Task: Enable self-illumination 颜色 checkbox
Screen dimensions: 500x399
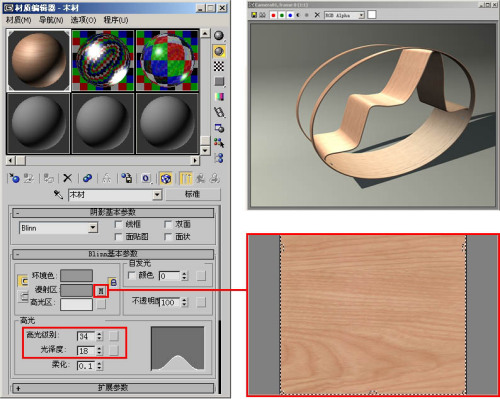Action: click(x=132, y=275)
